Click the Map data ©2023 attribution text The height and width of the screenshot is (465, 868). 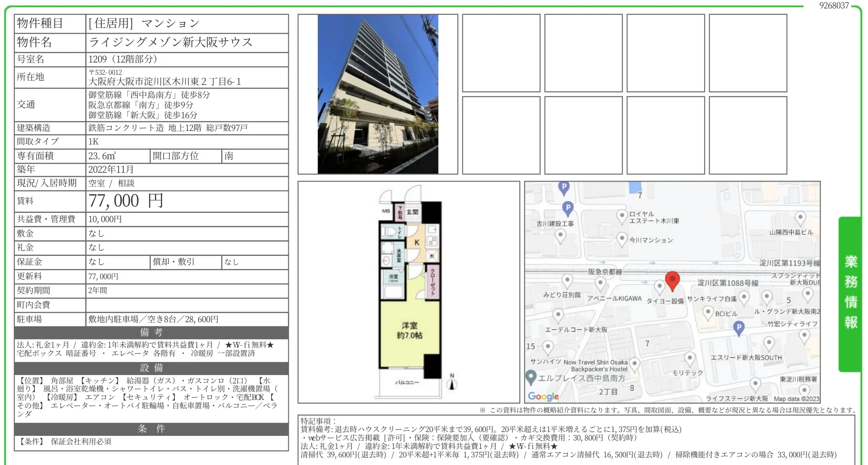pos(796,399)
